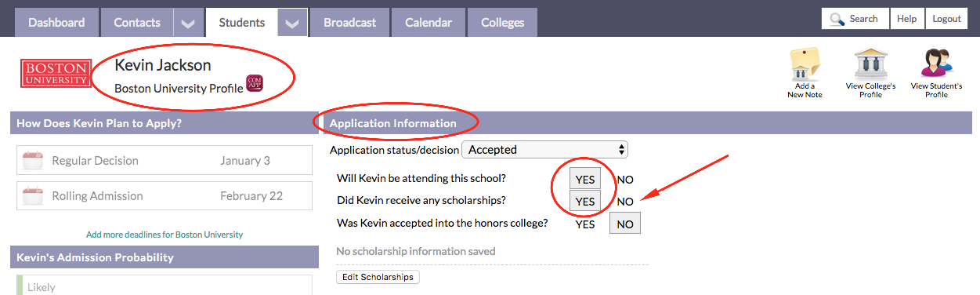Click Add more deadlines for Boston University

point(165,235)
